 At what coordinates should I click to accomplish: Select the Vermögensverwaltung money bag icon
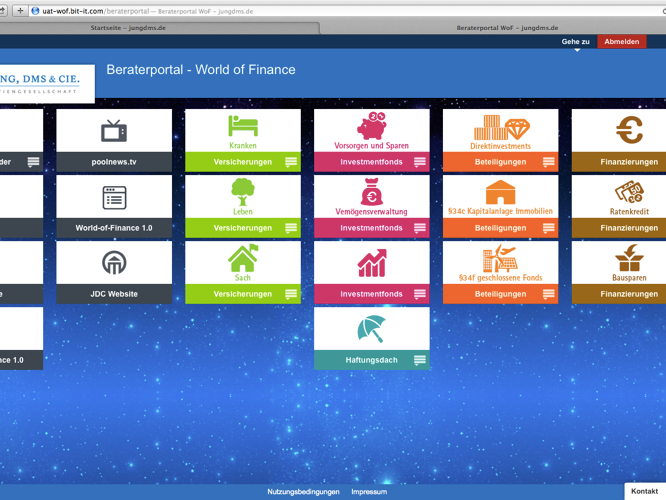(372, 191)
